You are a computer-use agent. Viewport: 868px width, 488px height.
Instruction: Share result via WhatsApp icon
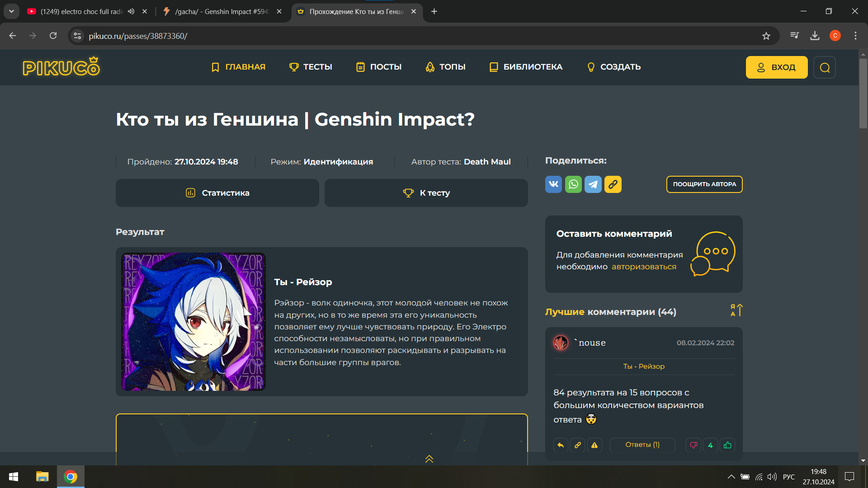pyautogui.click(x=573, y=184)
